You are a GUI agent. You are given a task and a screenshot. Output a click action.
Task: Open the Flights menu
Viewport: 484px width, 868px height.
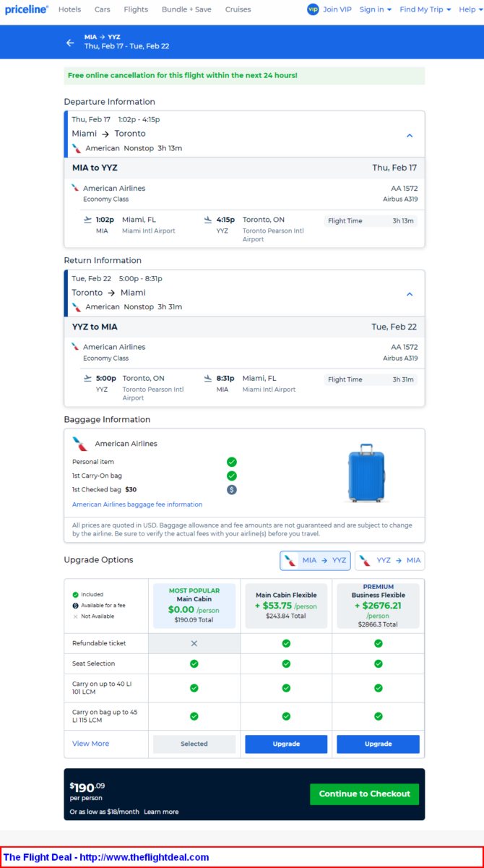coord(136,9)
